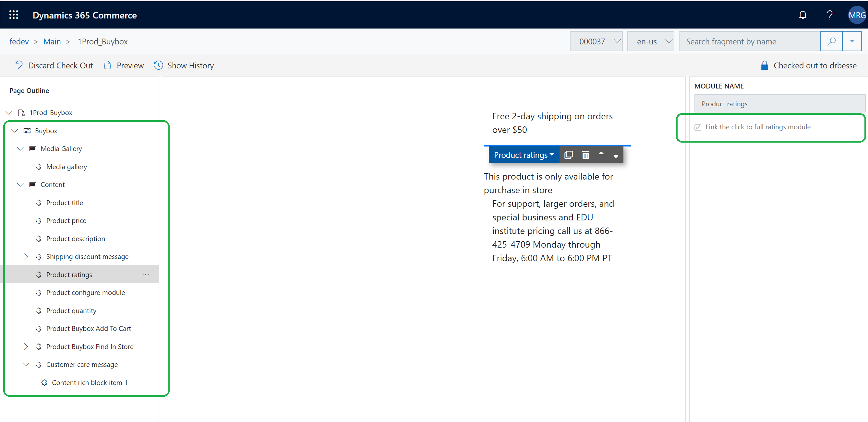Expand the Product Buybox Find In Store item
The height and width of the screenshot is (422, 868).
click(x=26, y=346)
